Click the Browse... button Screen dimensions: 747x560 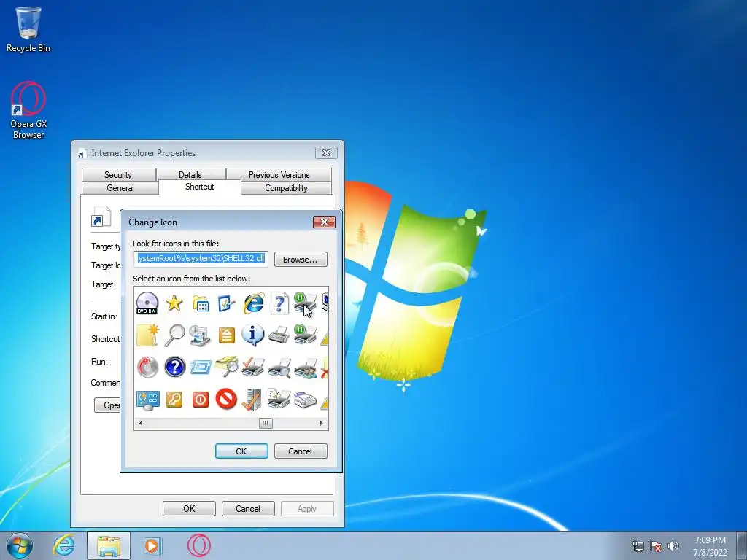[x=301, y=260]
